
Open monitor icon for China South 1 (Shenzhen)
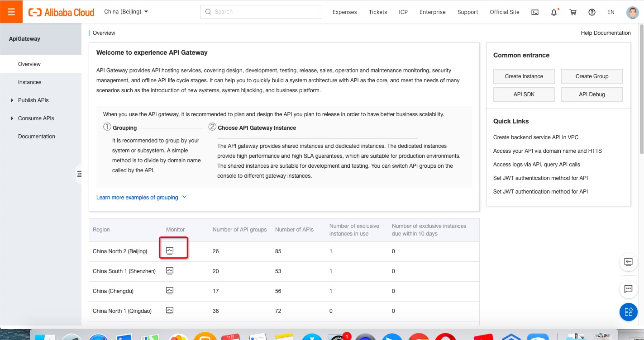170,271
